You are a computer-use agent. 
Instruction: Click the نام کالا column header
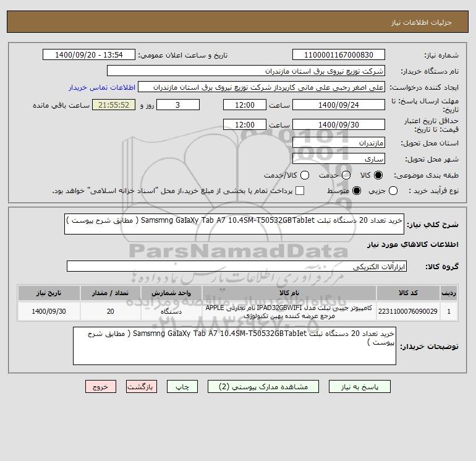pos(289,293)
